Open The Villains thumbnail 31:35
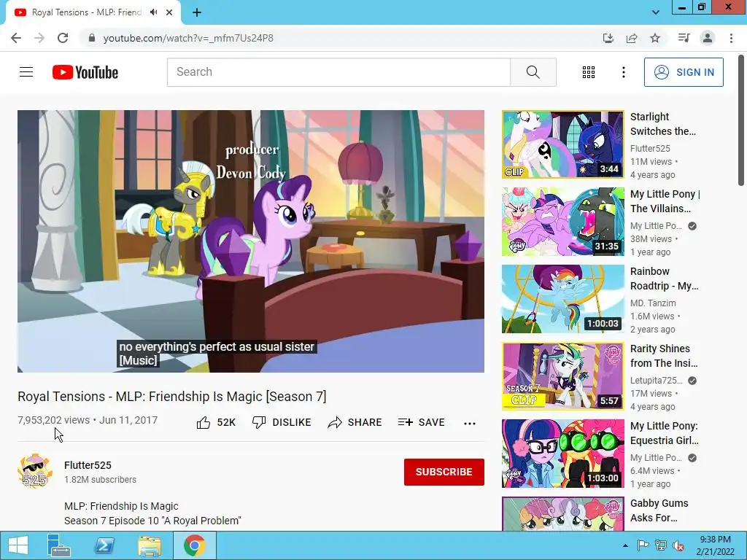Image resolution: width=747 pixels, height=560 pixels. point(562,222)
